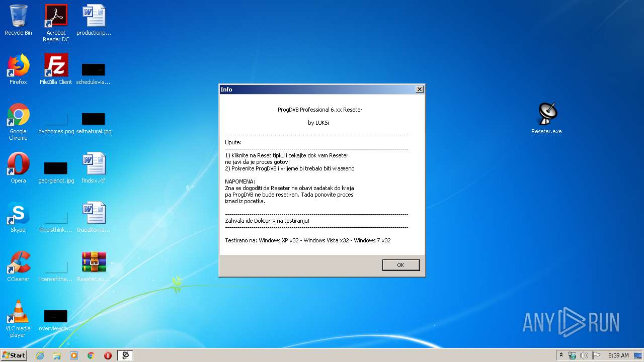This screenshot has width=644, height=362.
Task: Select the Firefox desktop shortcut
Action: click(18, 69)
